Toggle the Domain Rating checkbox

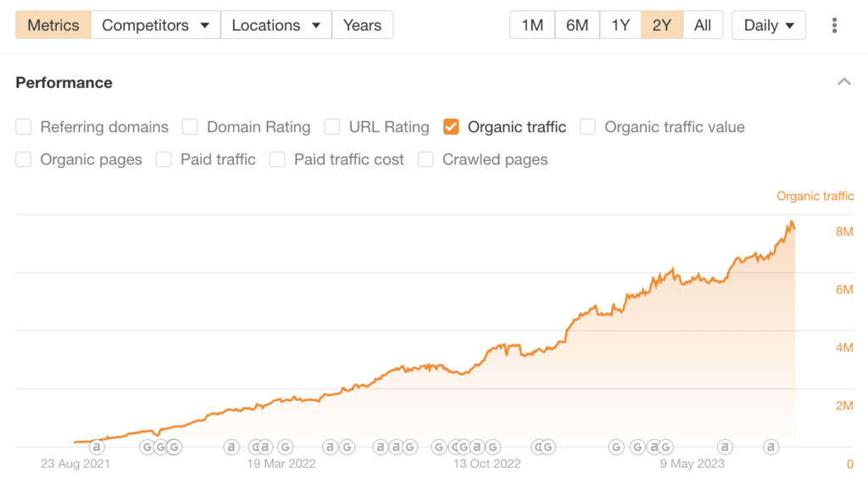191,127
